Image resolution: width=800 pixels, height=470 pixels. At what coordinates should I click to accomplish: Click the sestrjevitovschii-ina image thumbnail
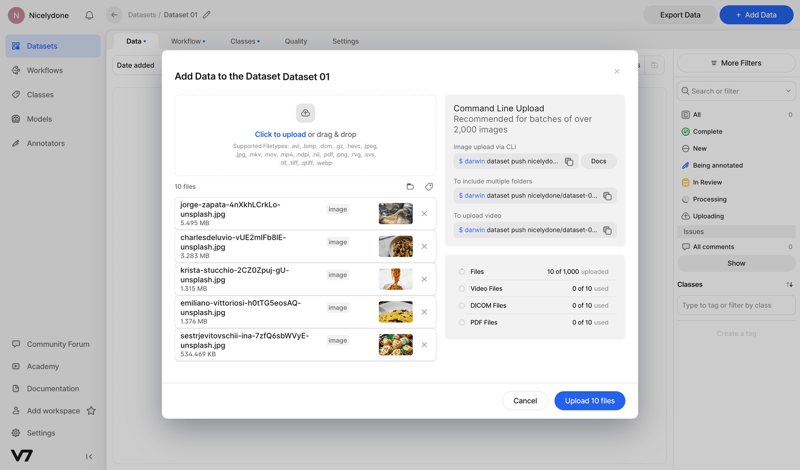(x=395, y=345)
